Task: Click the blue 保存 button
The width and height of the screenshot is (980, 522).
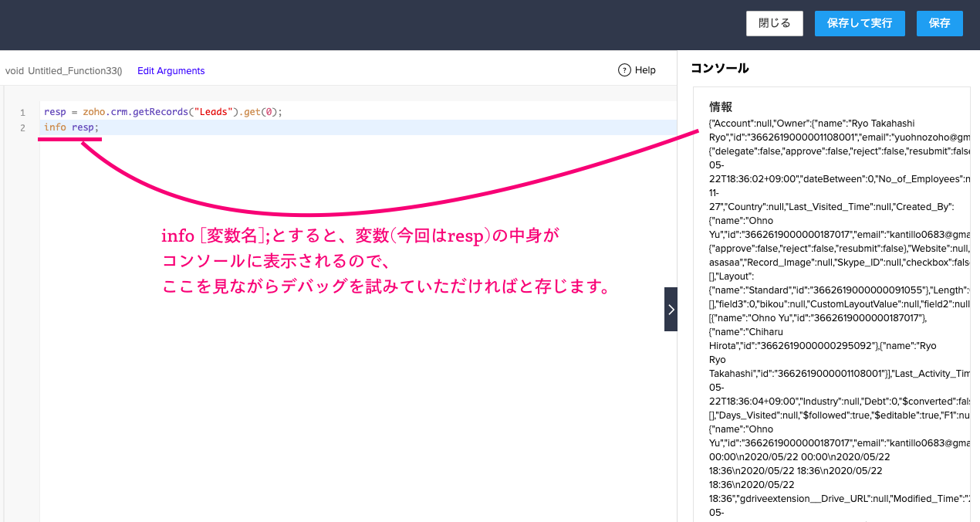Action: click(x=939, y=23)
